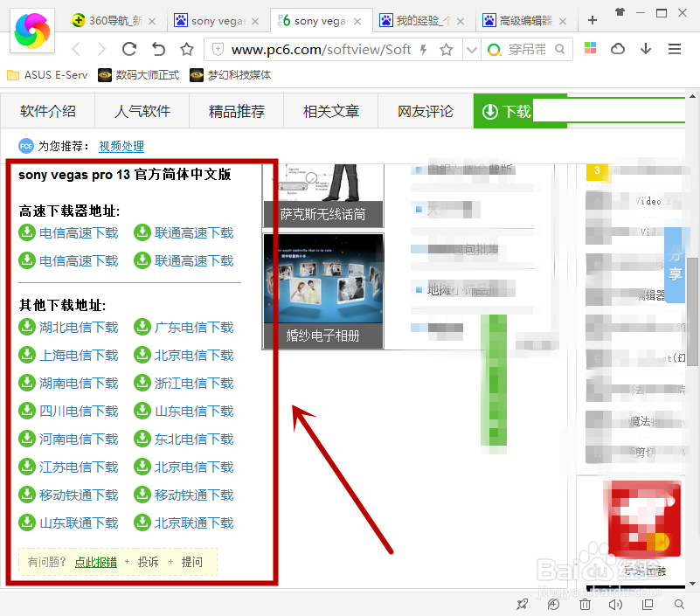The image size is (700, 616).
Task: Select the 软件介绍 page tab
Action: tap(48, 111)
